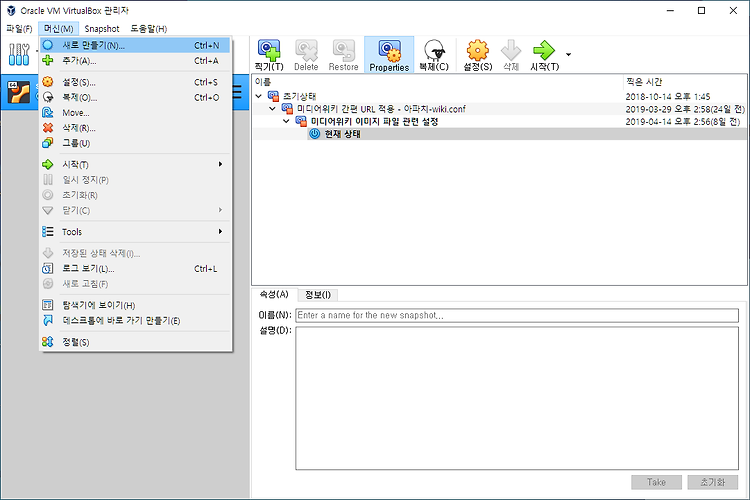Collapse the 미디어위키 간편 URL 적용 snapshot node
Screen dimensions: 750x500
tap(273, 109)
